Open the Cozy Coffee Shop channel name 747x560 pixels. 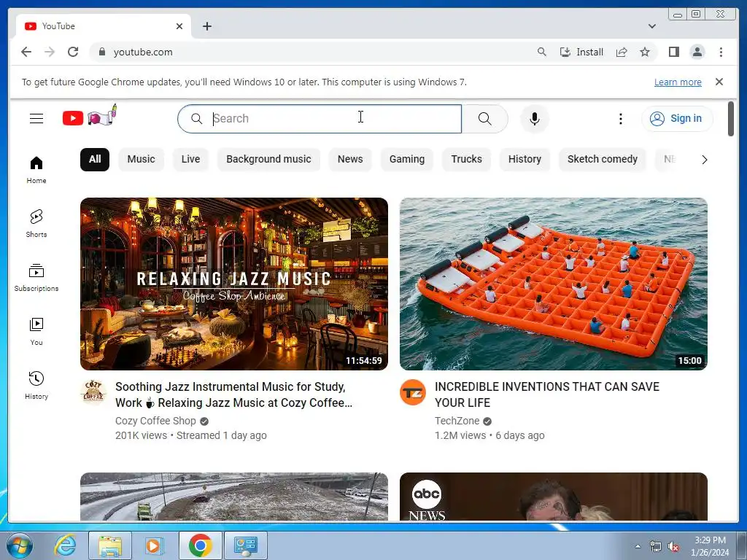coord(155,421)
